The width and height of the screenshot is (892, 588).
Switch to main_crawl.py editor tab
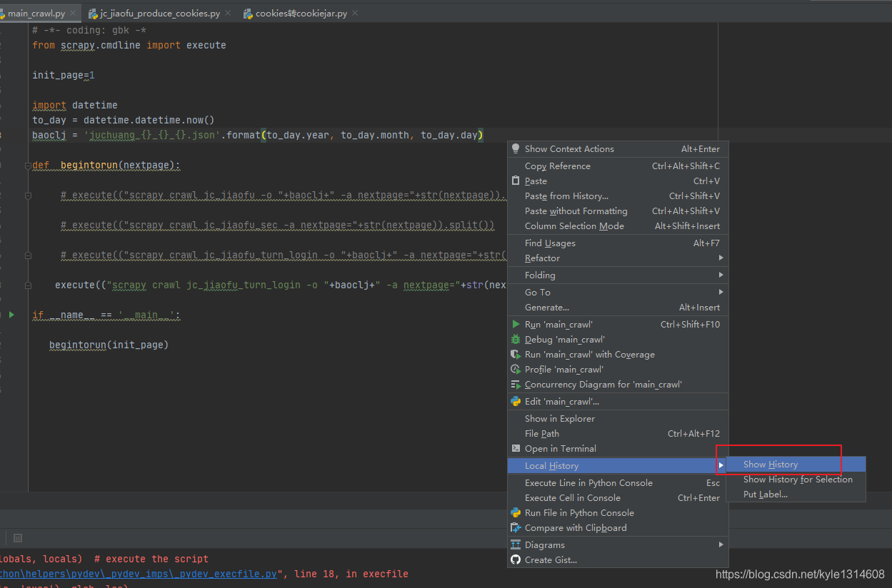41,14
